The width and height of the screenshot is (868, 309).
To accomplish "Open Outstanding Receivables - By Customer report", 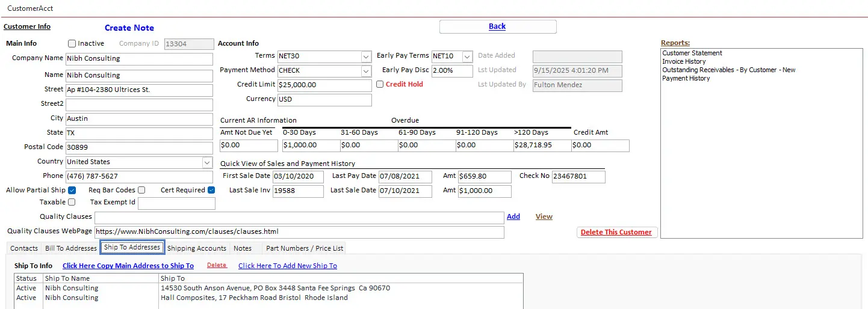I will click(x=729, y=70).
